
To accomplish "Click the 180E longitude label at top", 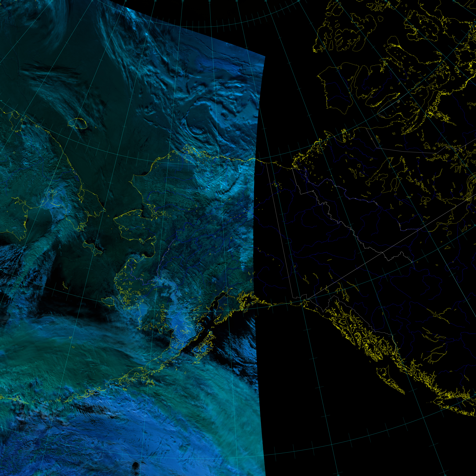I will click(126, 1).
